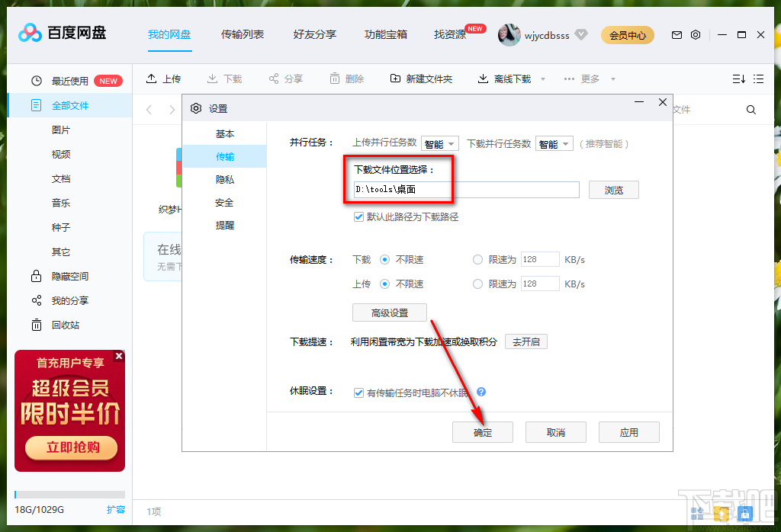The width and height of the screenshot is (781, 532).
Task: Open the more options ellipsis icon
Action: point(569,79)
